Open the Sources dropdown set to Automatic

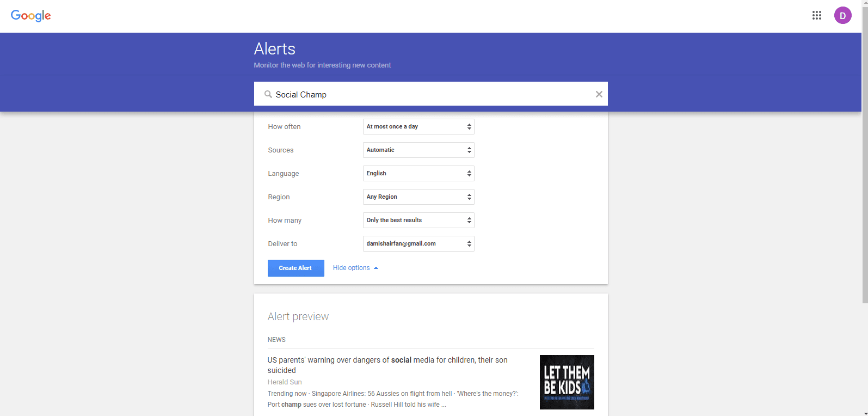pos(418,150)
